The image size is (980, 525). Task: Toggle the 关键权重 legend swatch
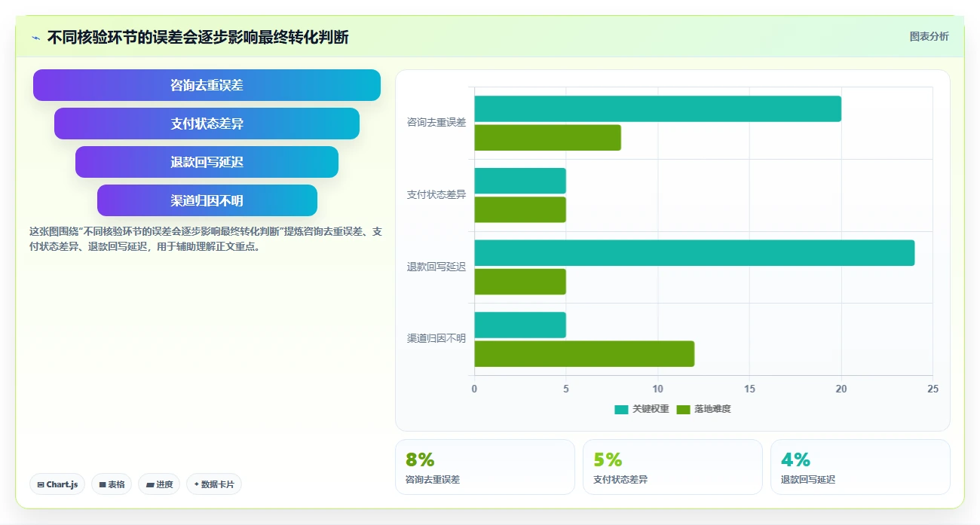[621, 409]
